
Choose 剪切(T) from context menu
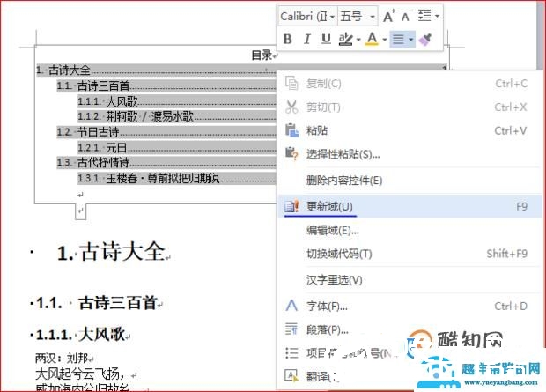pos(409,107)
